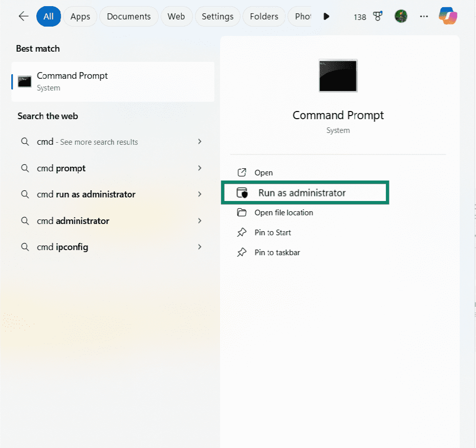The width and height of the screenshot is (476, 448).
Task: Switch to the Apps filter tab
Action: 80,16
